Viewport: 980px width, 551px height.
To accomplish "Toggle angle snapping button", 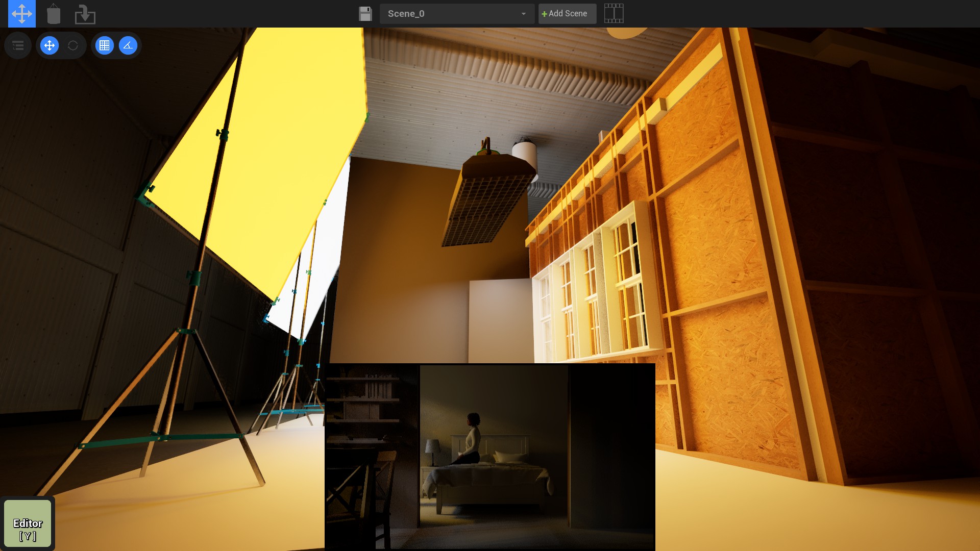I will tap(128, 45).
